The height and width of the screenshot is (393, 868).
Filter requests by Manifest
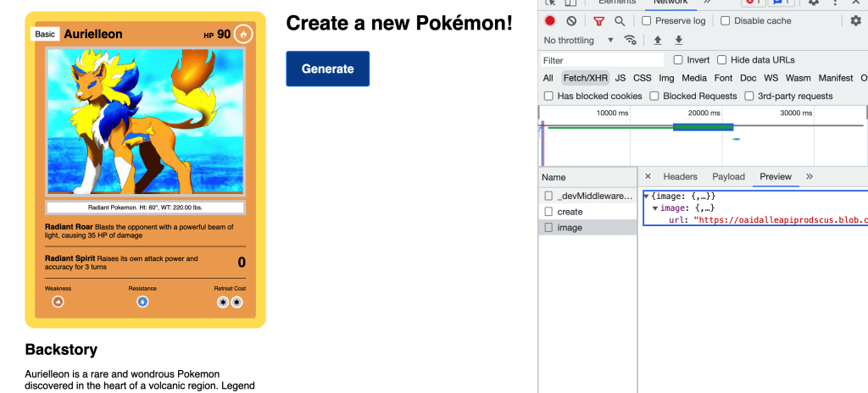(x=836, y=78)
